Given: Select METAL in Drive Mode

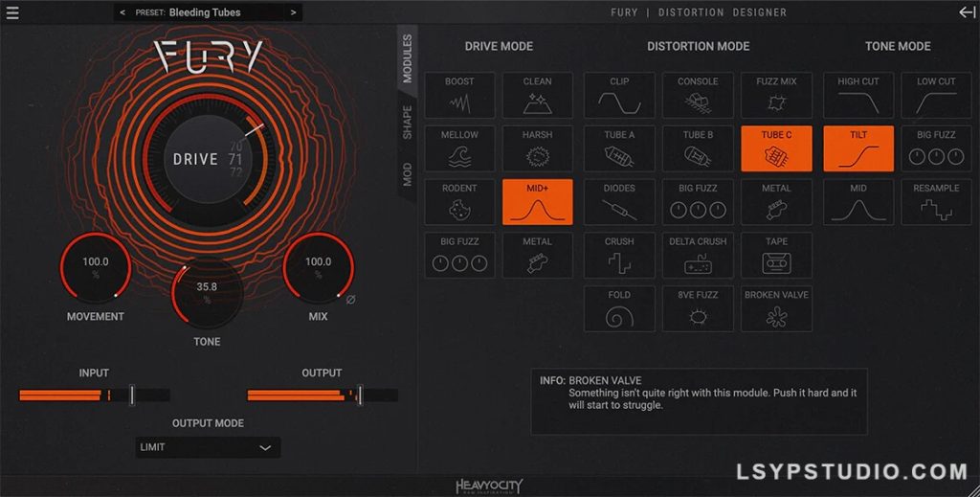Looking at the screenshot, I should [x=538, y=255].
